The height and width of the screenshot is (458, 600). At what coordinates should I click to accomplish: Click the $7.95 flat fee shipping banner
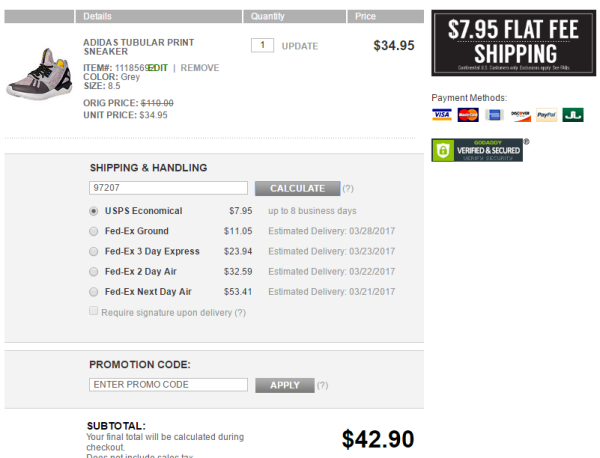pos(514,43)
